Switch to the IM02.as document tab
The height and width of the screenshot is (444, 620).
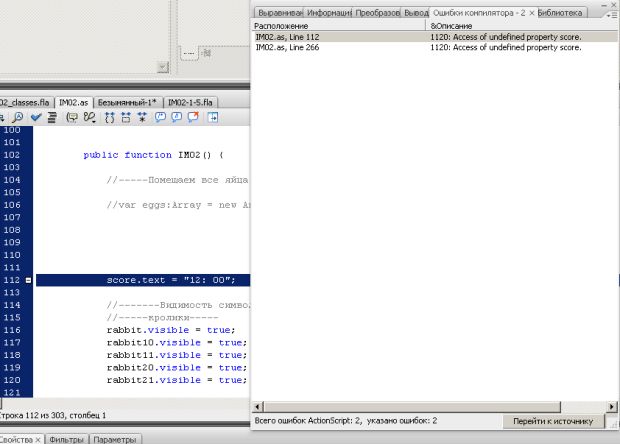click(x=74, y=102)
